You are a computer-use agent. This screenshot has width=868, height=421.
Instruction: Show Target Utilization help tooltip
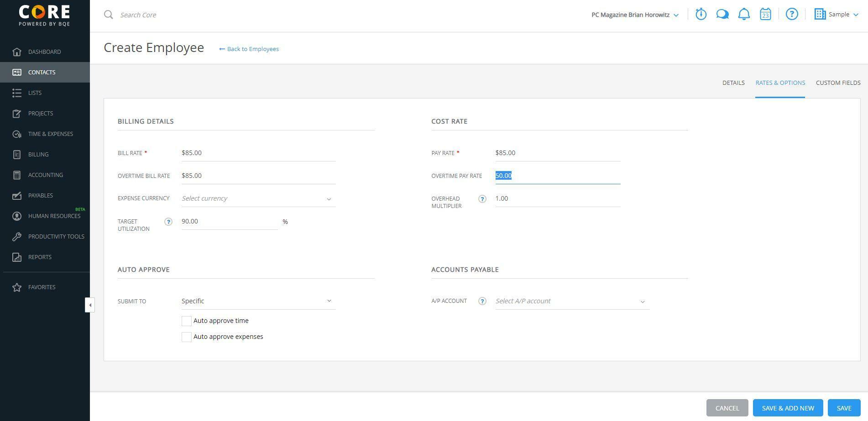pyautogui.click(x=168, y=222)
